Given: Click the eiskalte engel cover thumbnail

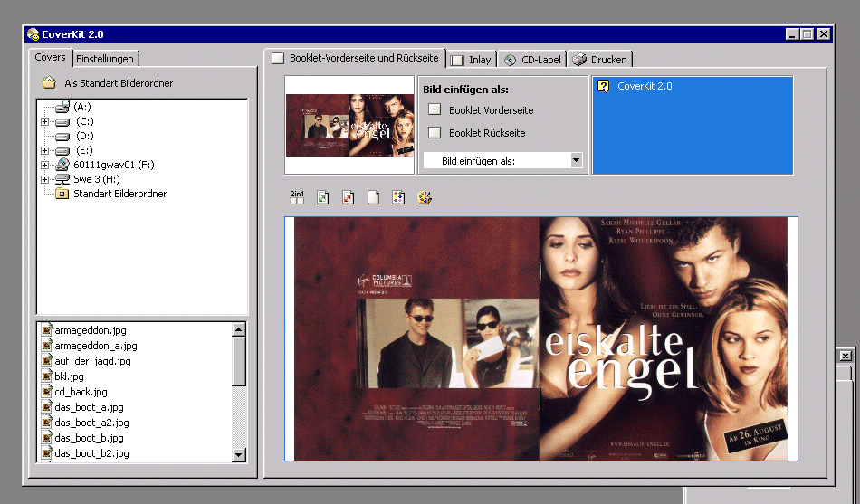Looking at the screenshot, I should point(349,125).
